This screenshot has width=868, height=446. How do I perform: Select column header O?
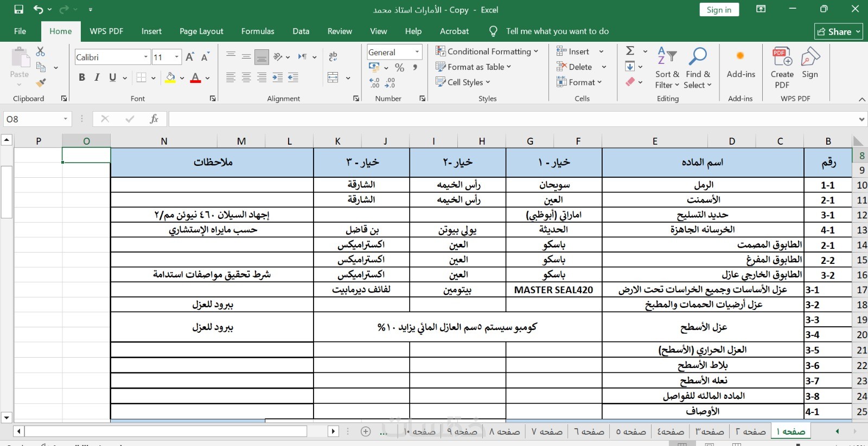[x=86, y=141]
